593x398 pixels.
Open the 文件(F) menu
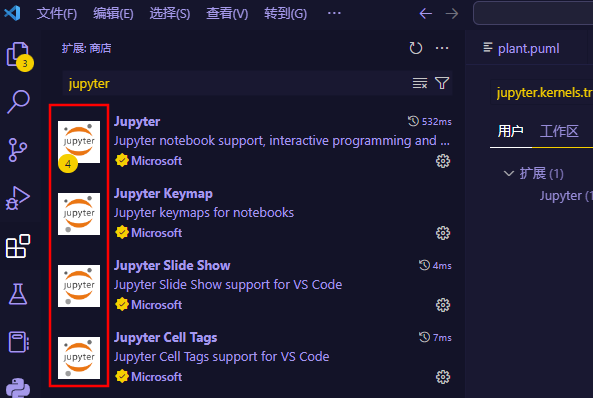point(57,14)
